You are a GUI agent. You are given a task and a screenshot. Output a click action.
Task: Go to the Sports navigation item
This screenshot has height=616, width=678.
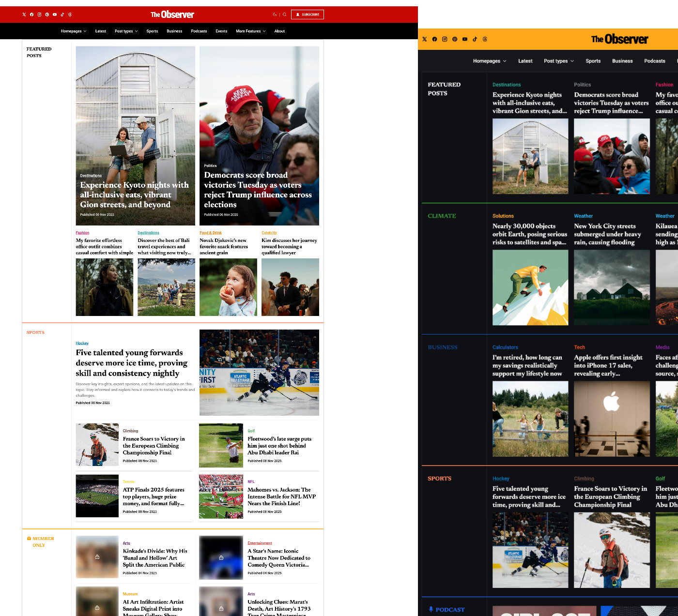(x=152, y=31)
